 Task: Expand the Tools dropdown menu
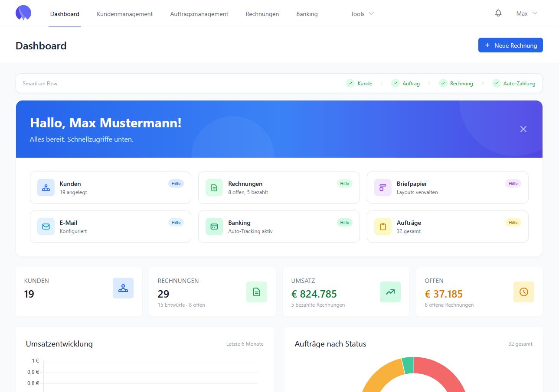click(362, 14)
